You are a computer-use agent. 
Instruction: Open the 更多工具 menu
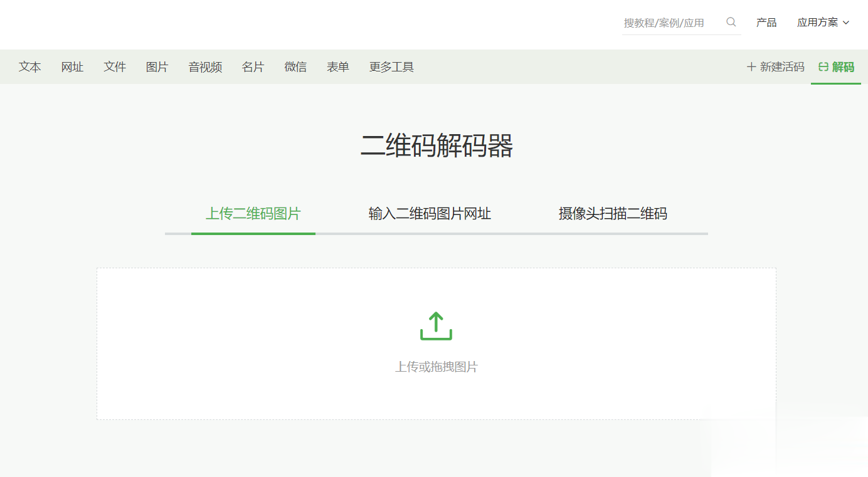[391, 66]
